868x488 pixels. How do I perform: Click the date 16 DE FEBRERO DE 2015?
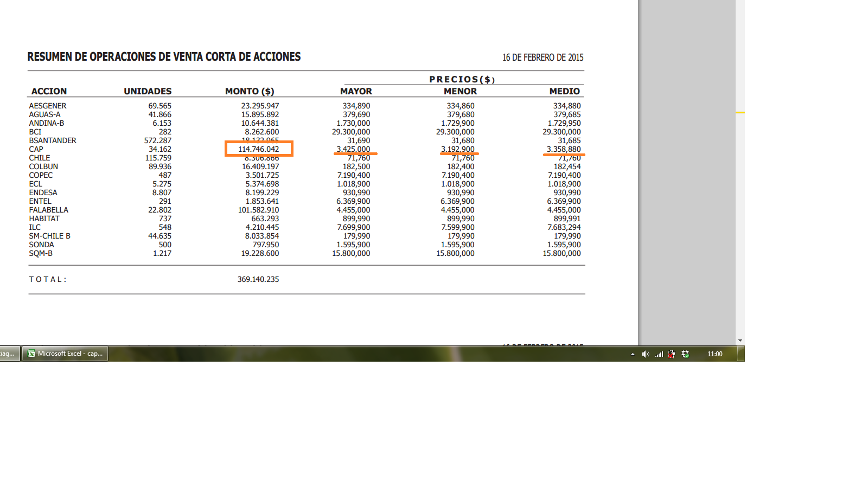coord(542,57)
